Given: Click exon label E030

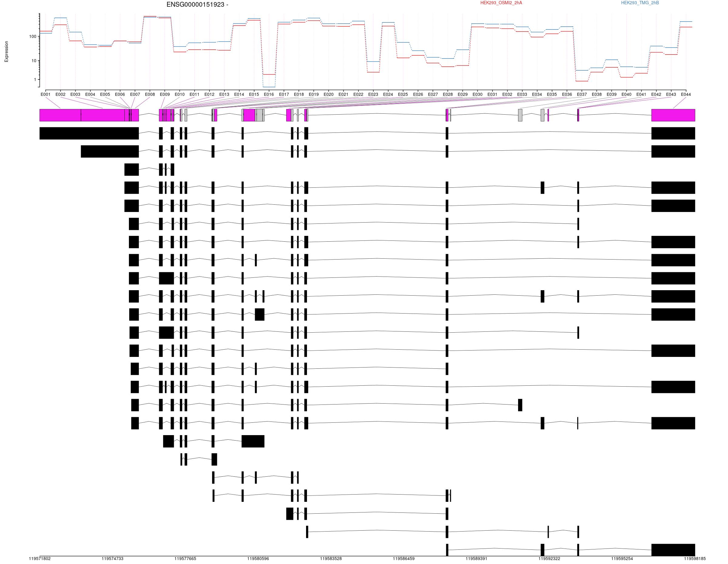Looking at the screenshot, I should [x=477, y=94].
